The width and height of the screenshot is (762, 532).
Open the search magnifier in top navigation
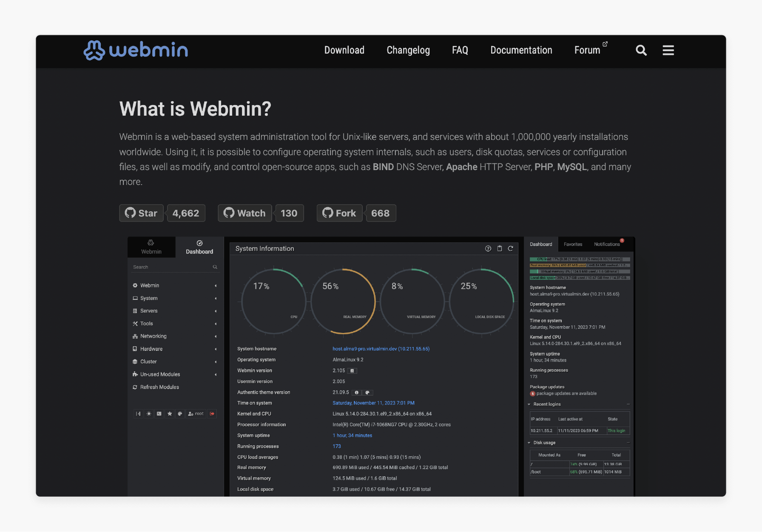click(641, 51)
